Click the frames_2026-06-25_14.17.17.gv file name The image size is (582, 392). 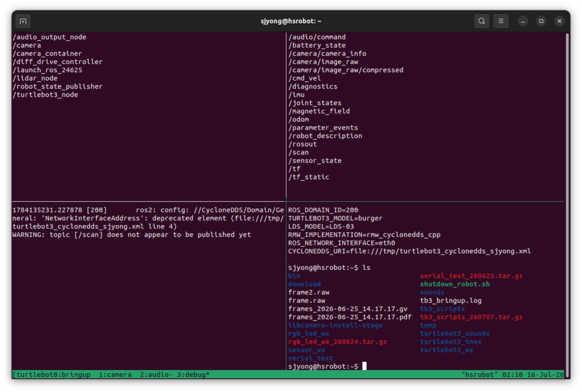(348, 308)
